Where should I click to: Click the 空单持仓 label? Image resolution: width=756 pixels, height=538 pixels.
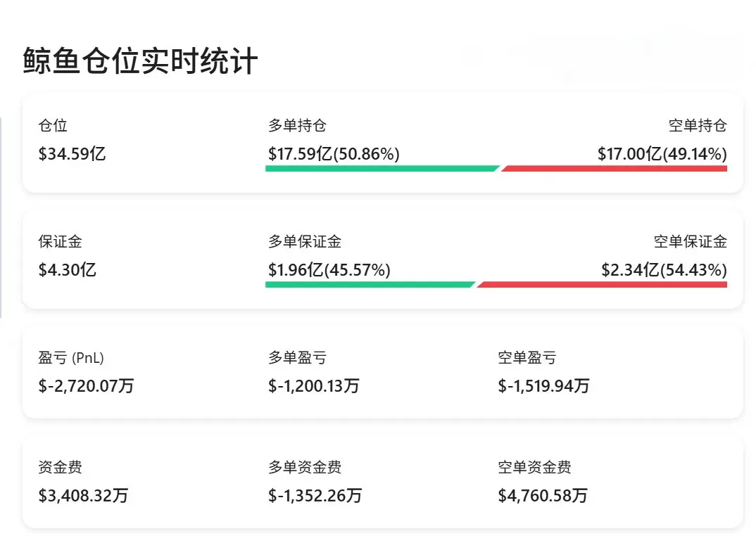[698, 126]
